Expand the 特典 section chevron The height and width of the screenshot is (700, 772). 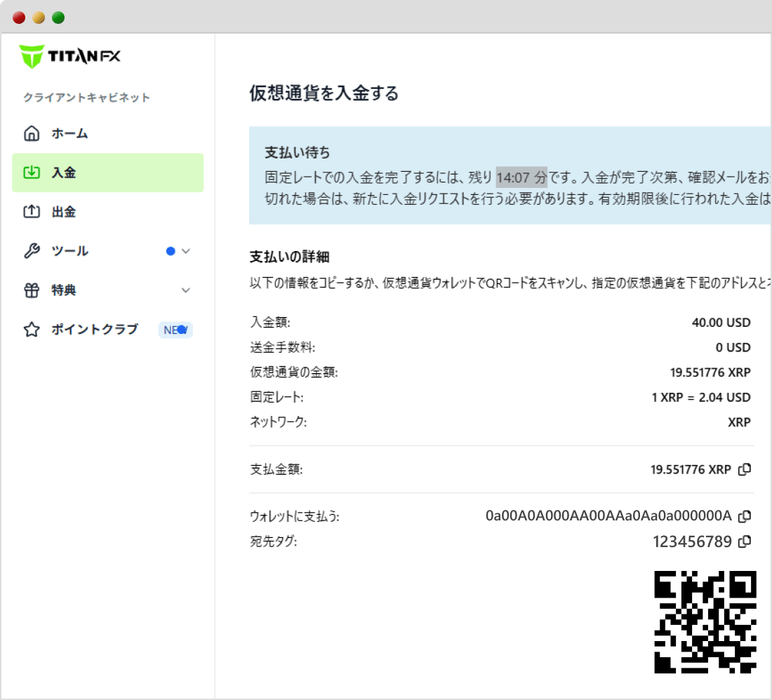pyautogui.click(x=185, y=290)
